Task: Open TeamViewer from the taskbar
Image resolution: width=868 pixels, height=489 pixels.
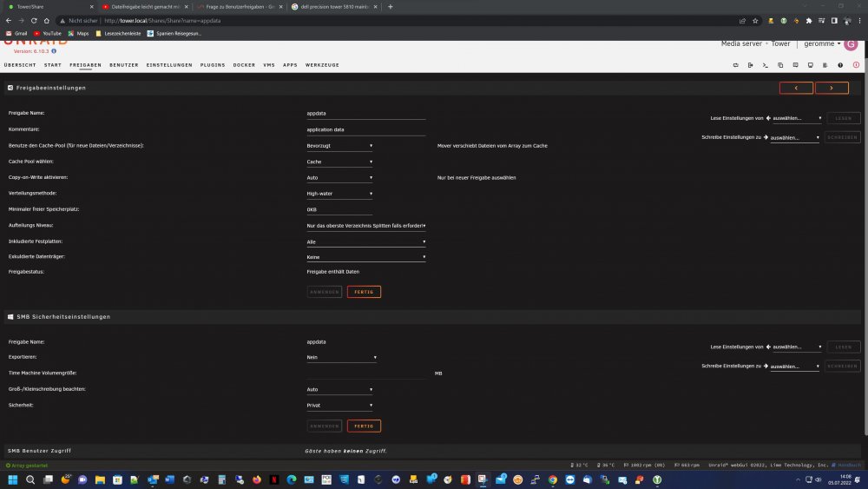Action: tap(570, 479)
